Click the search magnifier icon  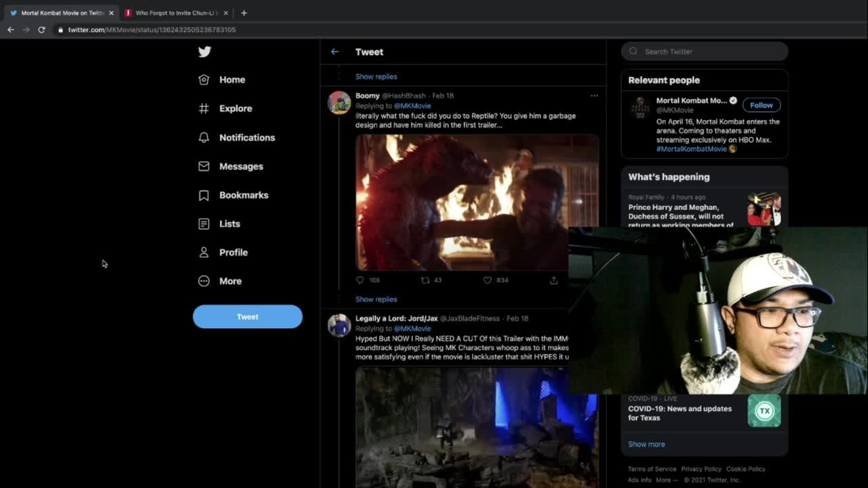click(x=633, y=52)
